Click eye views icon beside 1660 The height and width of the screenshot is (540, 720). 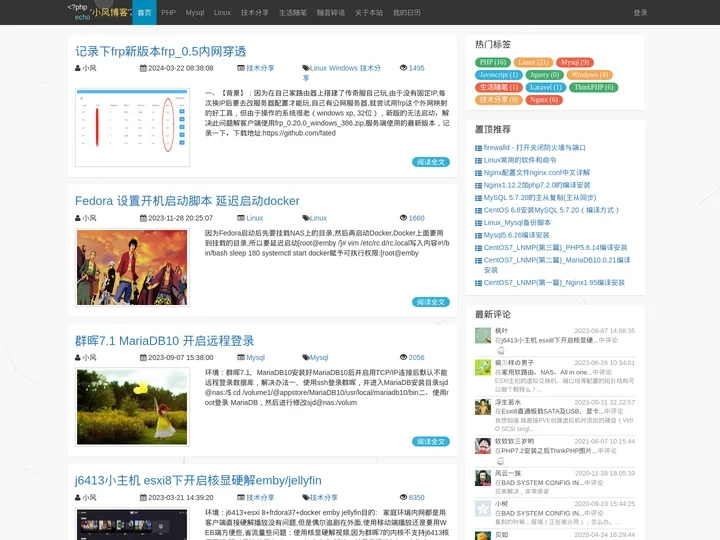(x=403, y=218)
